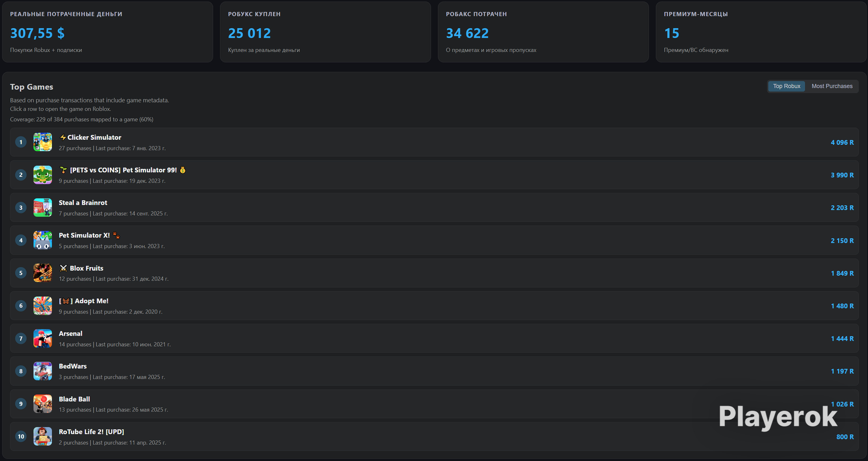868x461 pixels.
Task: Select the RoTube Life 2! [UPD] title
Action: 91,432
